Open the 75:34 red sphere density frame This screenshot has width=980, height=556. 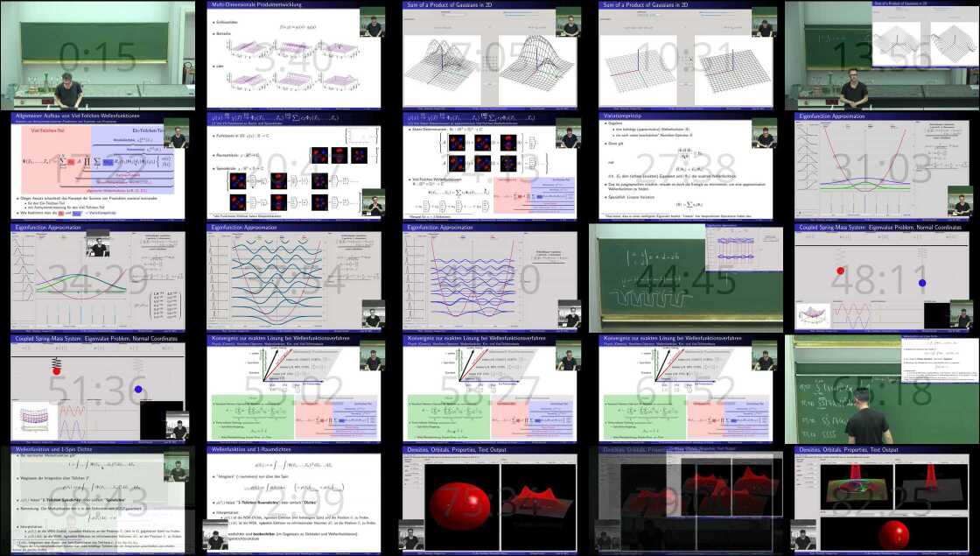tap(489, 500)
